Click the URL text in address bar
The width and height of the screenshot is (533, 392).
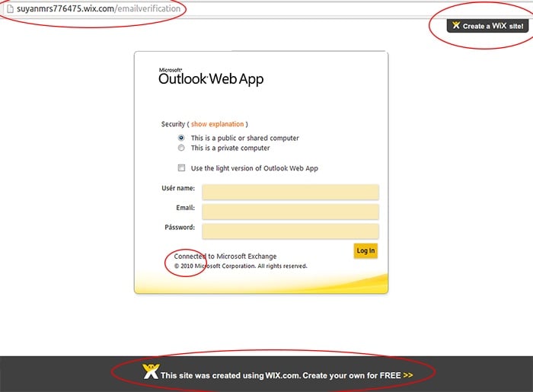[98, 9]
